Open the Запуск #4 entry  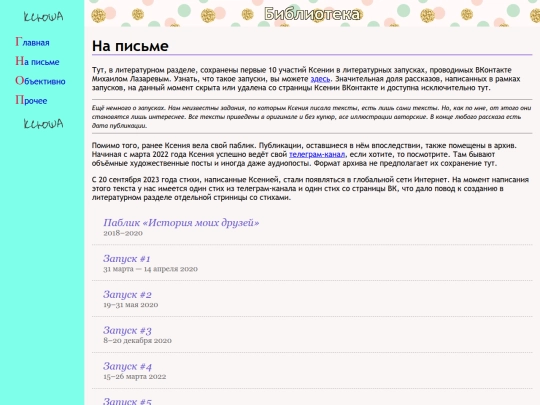[x=127, y=366]
